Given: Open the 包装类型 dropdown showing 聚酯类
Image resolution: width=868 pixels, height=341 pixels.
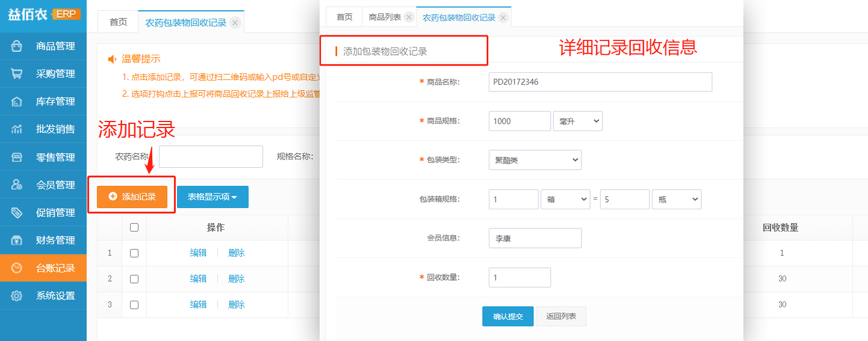Looking at the screenshot, I should (x=535, y=159).
